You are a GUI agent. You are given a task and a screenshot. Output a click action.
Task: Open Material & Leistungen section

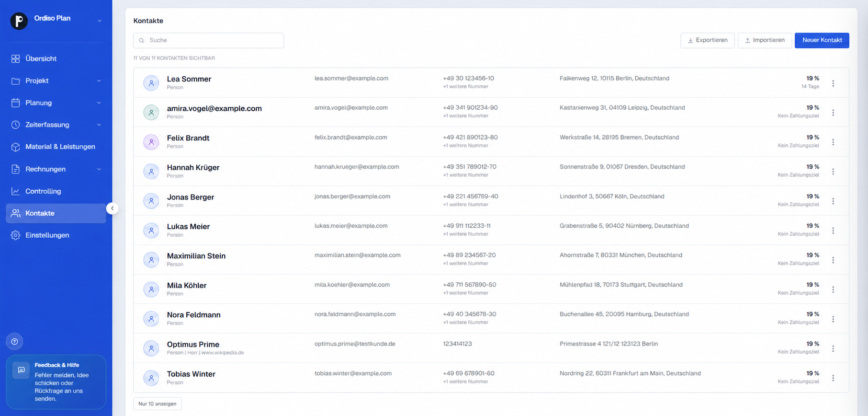coord(56,147)
